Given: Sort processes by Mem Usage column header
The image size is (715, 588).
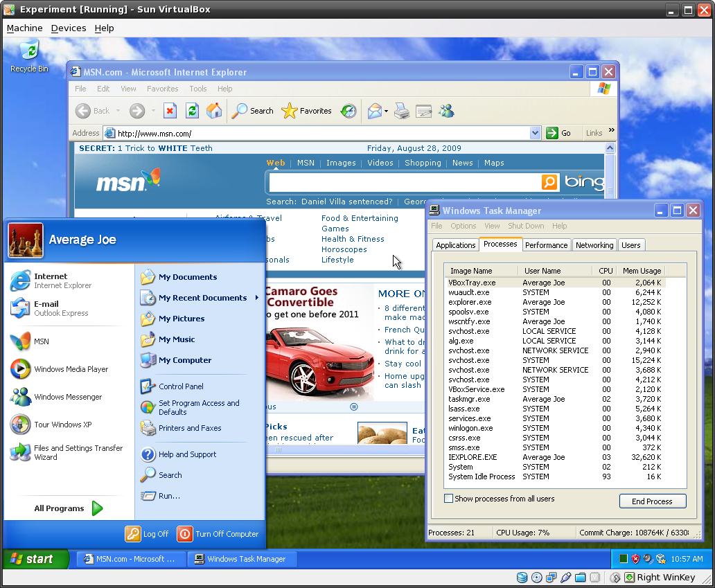Looking at the screenshot, I should pyautogui.click(x=642, y=271).
